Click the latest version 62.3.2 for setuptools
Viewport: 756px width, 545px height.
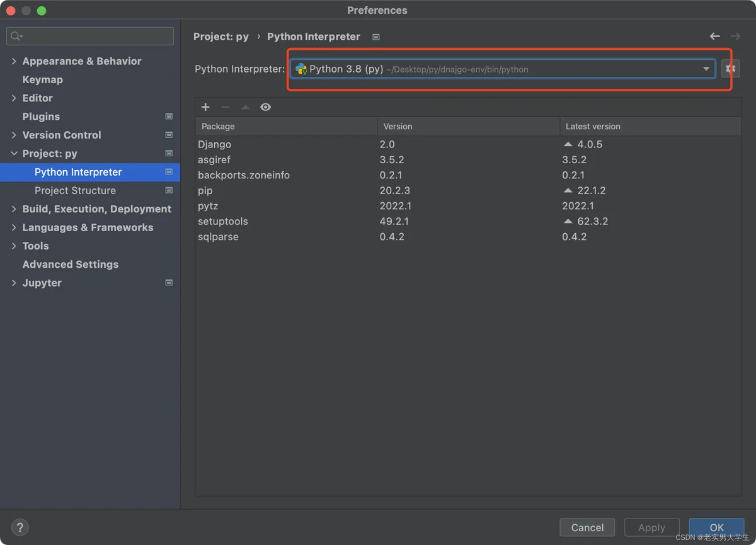(593, 221)
